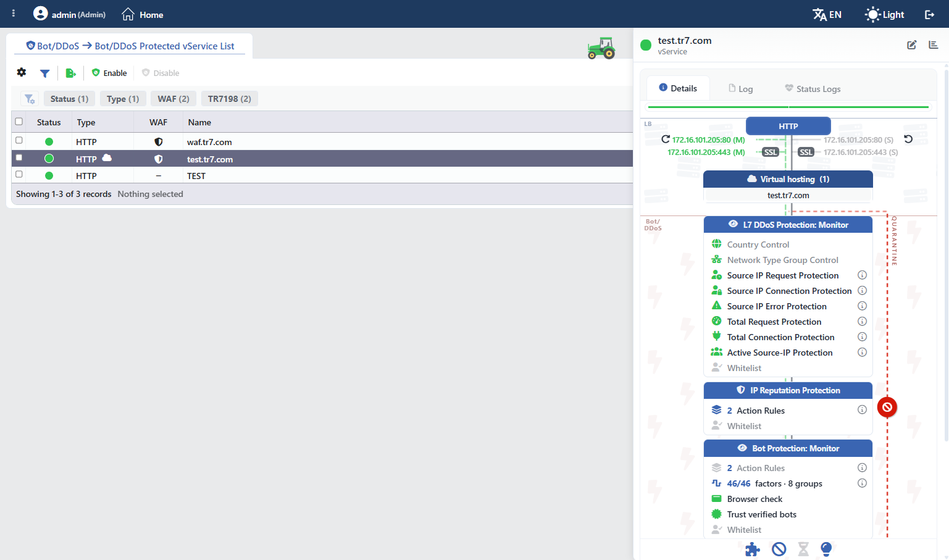The image size is (949, 560).
Task: Expand the TR7198 (2) filter
Action: point(230,99)
